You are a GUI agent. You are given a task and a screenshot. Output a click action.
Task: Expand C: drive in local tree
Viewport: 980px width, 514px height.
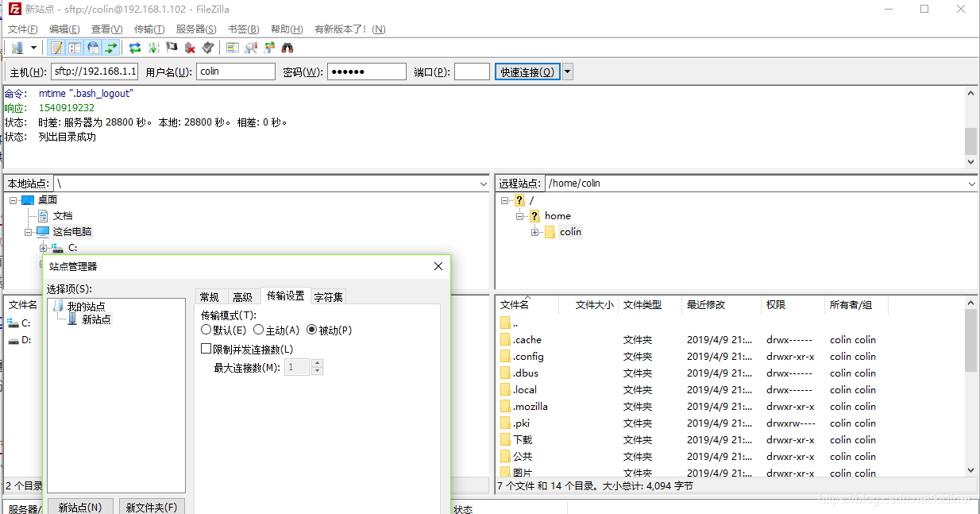point(44,248)
